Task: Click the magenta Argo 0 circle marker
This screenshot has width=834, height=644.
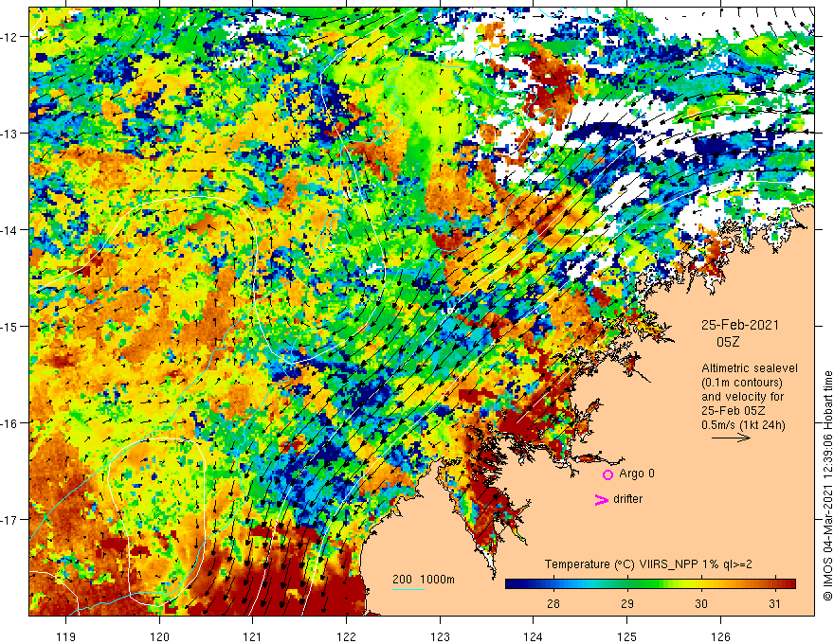Action: [607, 474]
